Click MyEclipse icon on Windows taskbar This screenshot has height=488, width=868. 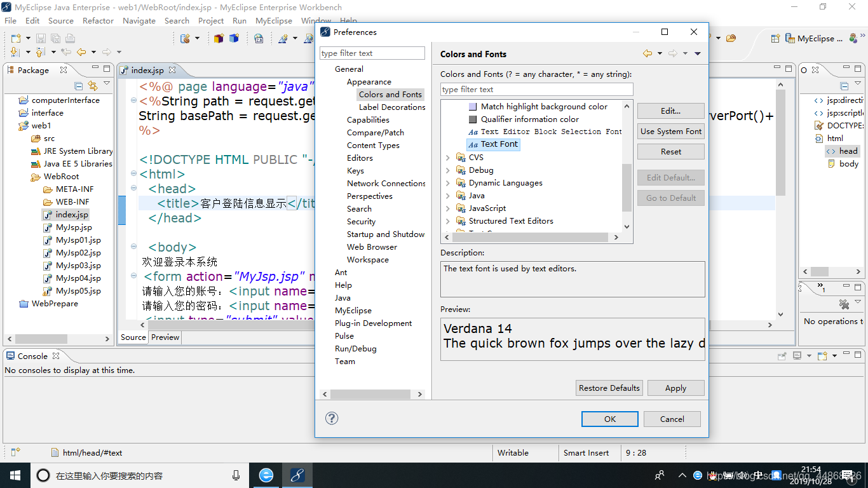297,475
